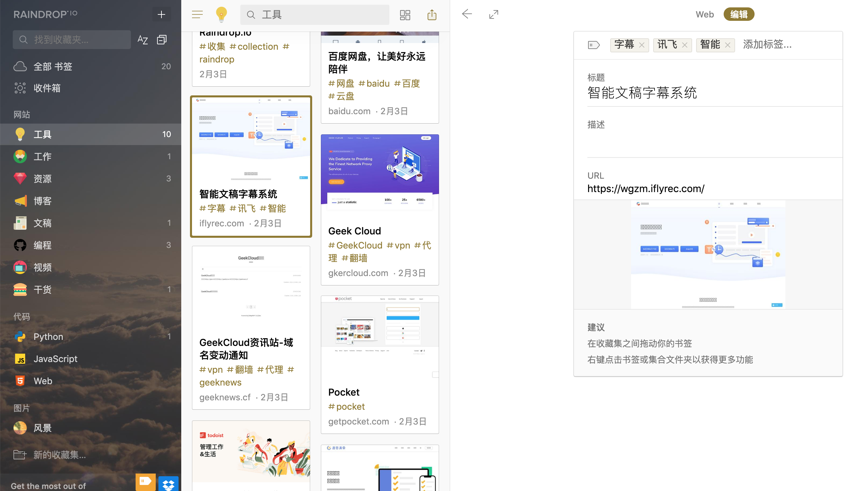Filter by the #字幕 tag
The height and width of the screenshot is (491, 868).
(x=212, y=209)
